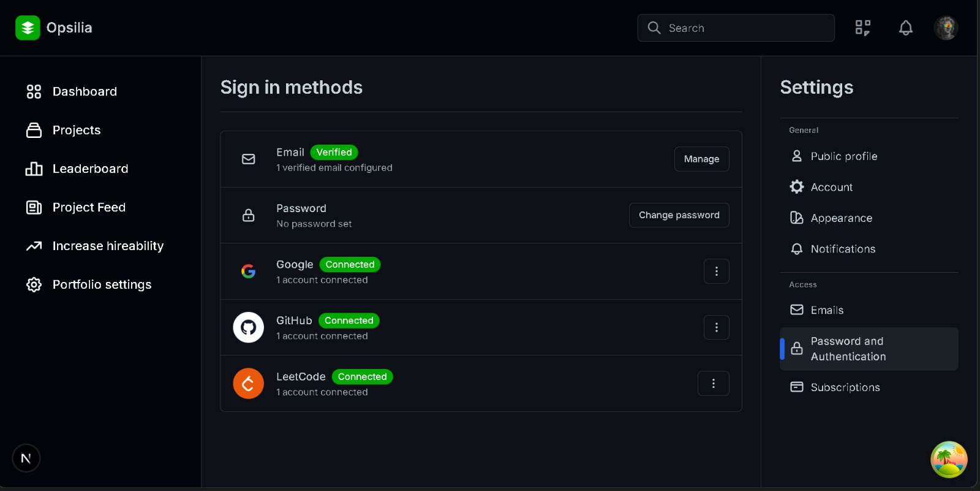Select Appearance in Settings panel
Screen dimensions: 980x491
pyautogui.click(x=841, y=218)
